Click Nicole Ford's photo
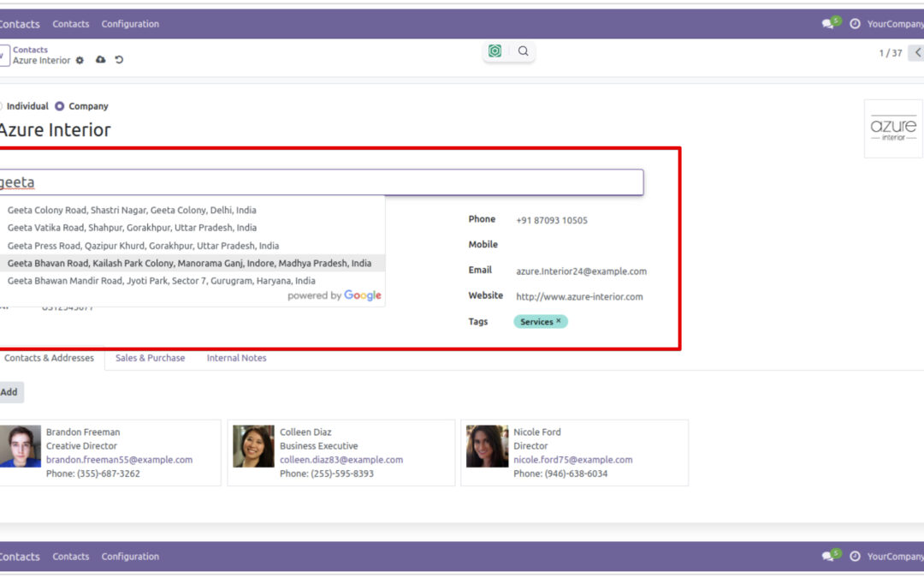 click(488, 446)
